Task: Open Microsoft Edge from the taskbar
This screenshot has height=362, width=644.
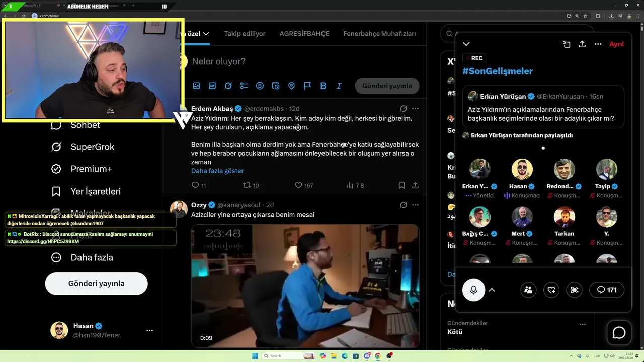Action: pos(345,356)
